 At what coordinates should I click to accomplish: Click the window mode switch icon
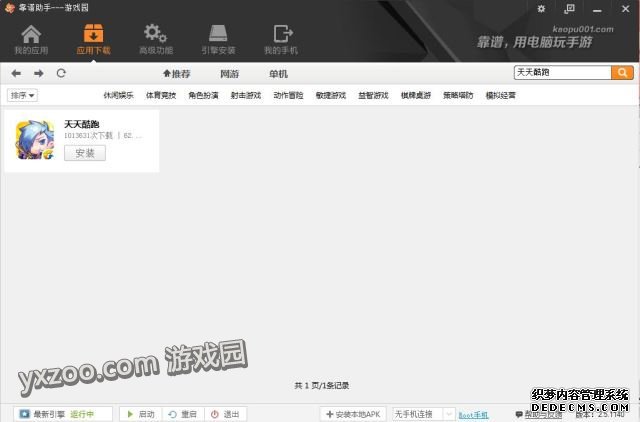(x=569, y=9)
